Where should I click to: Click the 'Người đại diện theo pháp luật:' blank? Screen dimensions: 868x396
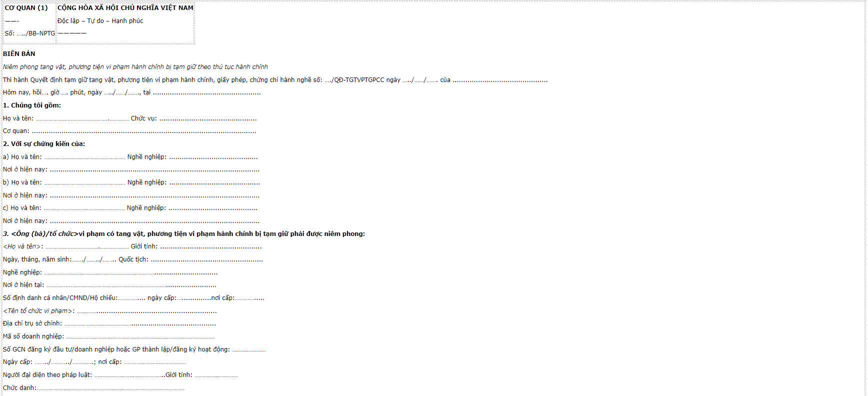pos(129,375)
